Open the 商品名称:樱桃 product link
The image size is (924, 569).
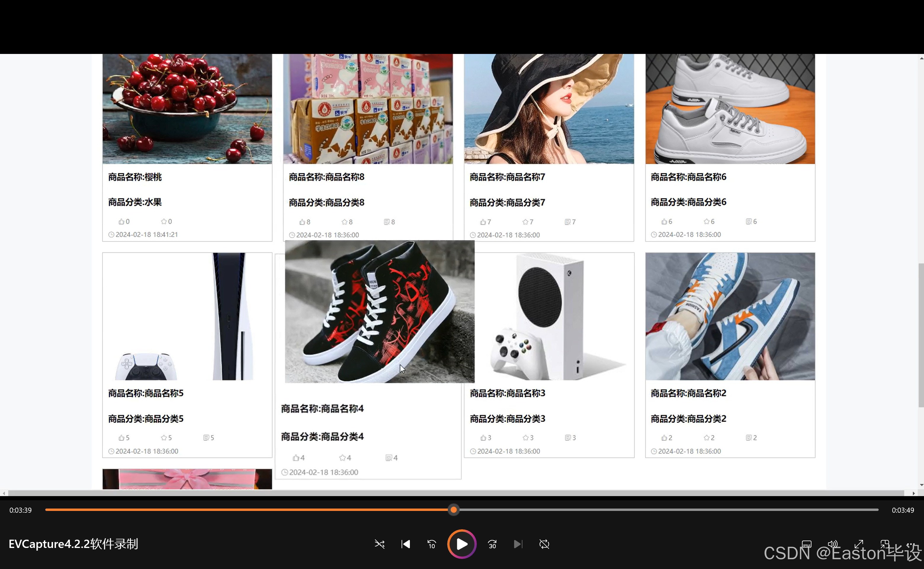[134, 177]
